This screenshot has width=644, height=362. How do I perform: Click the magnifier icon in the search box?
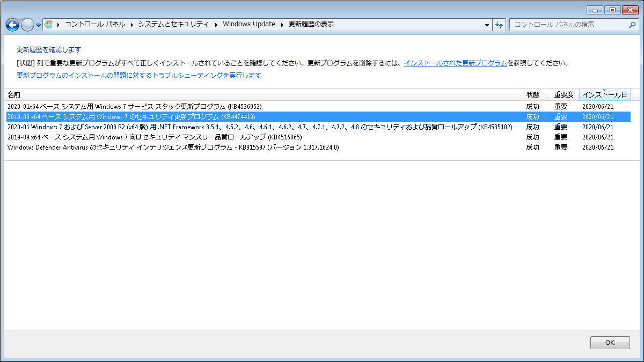point(632,24)
